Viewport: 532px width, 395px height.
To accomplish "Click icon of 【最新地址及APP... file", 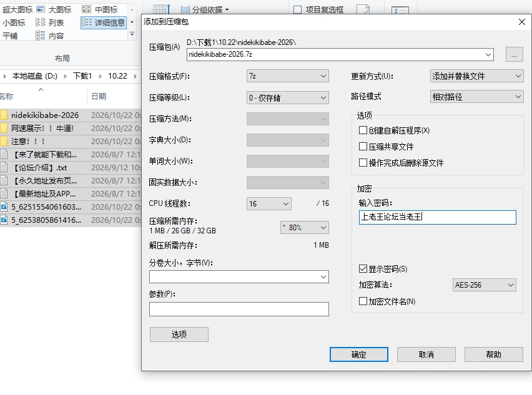I will point(4,193).
